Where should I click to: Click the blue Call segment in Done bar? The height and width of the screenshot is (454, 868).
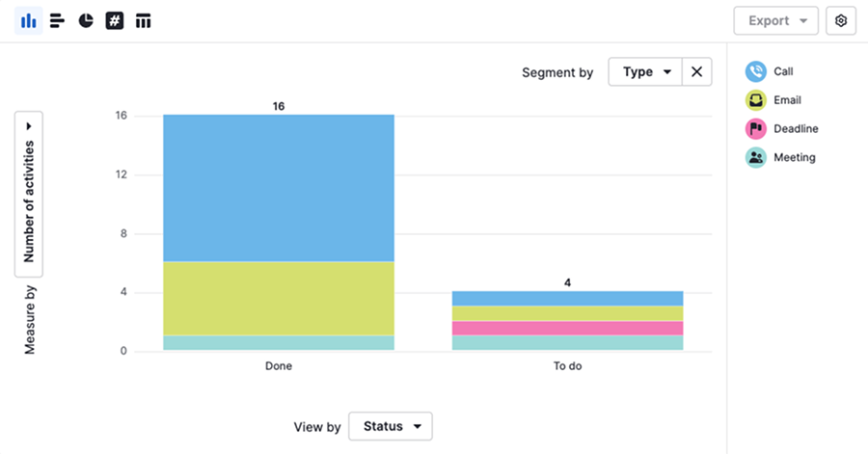279,188
